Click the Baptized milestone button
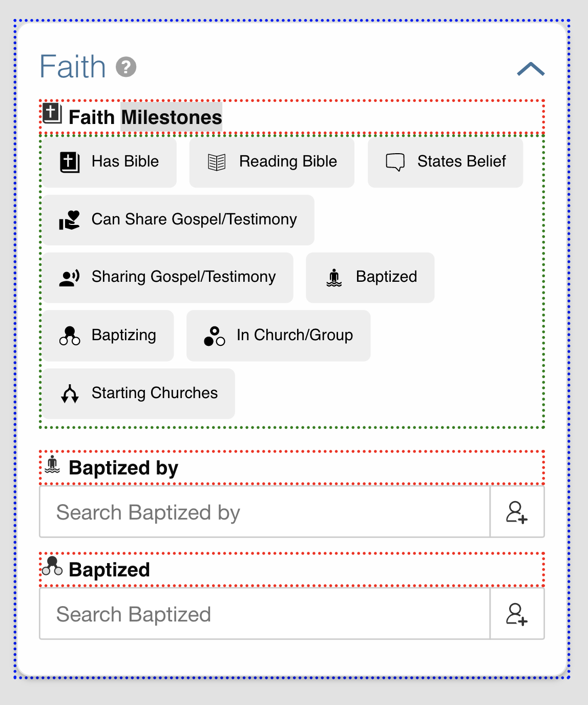Image resolution: width=588 pixels, height=705 pixels. 370,277
